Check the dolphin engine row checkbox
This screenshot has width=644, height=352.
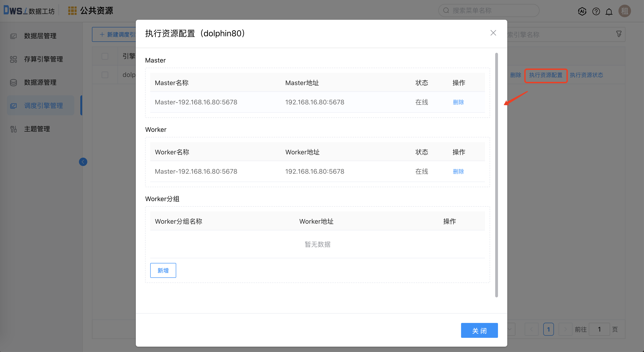tap(105, 74)
